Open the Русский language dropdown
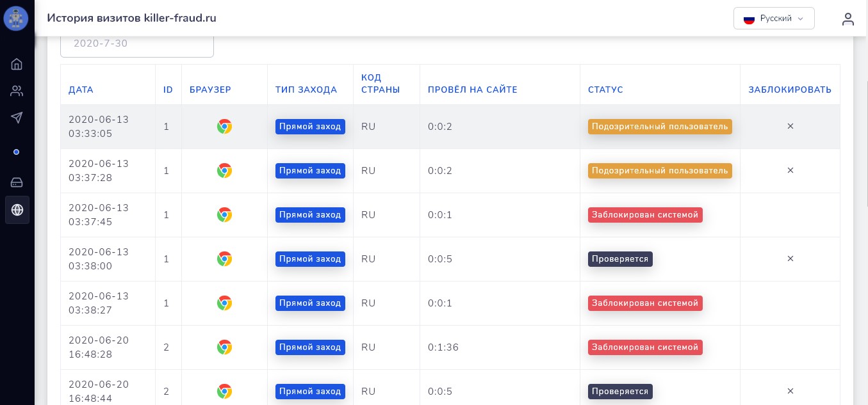Image resolution: width=868 pixels, height=405 pixels. [x=774, y=19]
